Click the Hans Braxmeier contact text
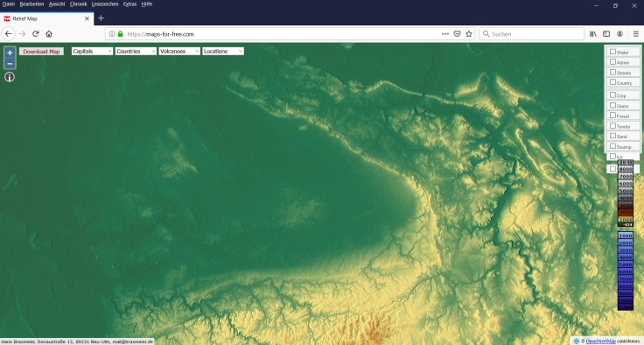 click(x=77, y=341)
